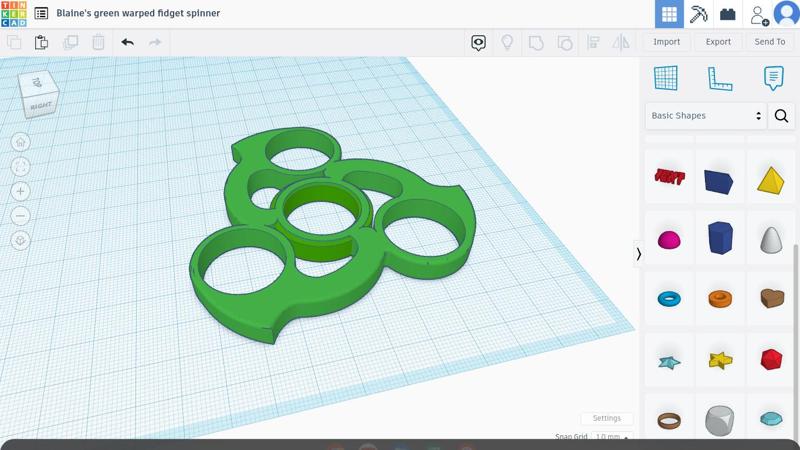800x450 pixels.
Task: Invite a collaborator with add-person icon
Action: [x=759, y=15]
